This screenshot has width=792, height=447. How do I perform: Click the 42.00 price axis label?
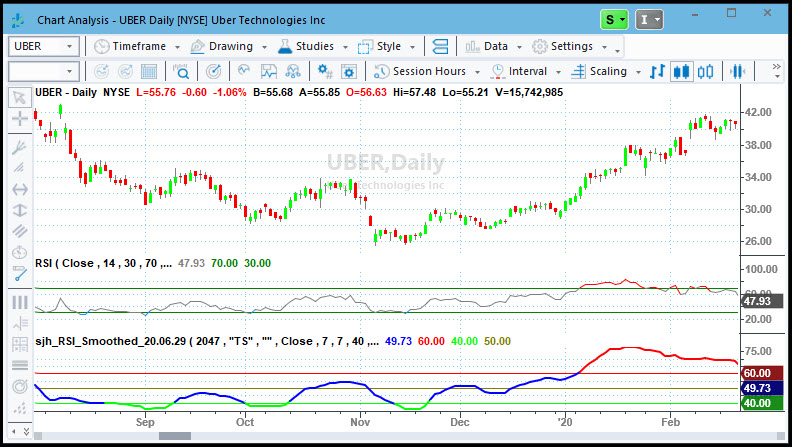tap(758, 112)
